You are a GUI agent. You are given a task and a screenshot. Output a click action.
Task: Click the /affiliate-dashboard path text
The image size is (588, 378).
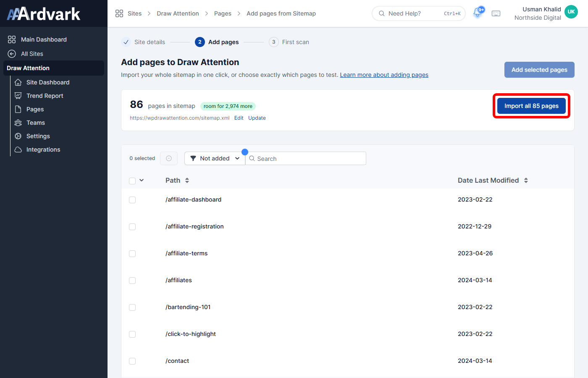(193, 199)
